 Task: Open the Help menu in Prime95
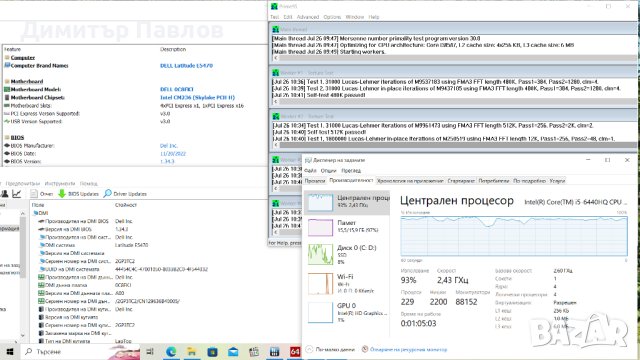click(374, 17)
